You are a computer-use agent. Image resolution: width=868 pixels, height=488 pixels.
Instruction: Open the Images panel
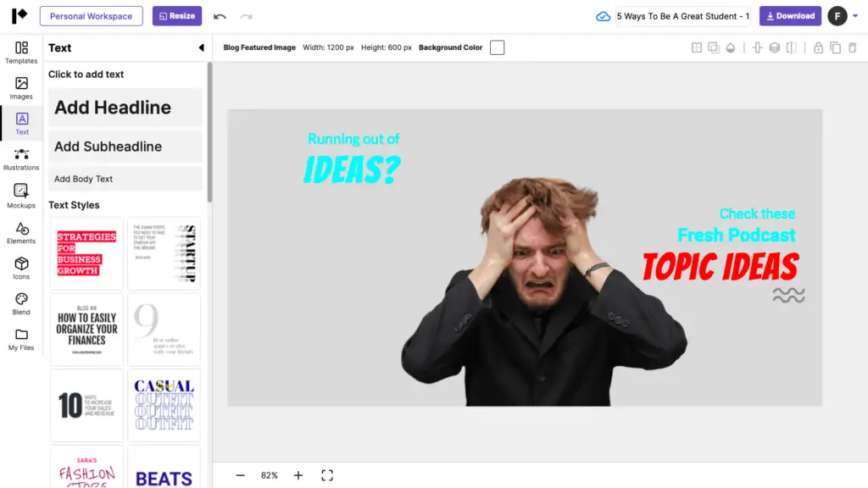point(21,87)
